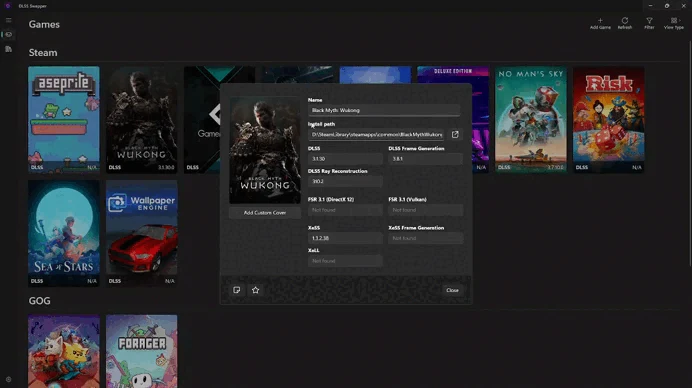Click the FSR 3.1 (DirectX 12) field
The height and width of the screenshot is (388, 692).
(345, 210)
